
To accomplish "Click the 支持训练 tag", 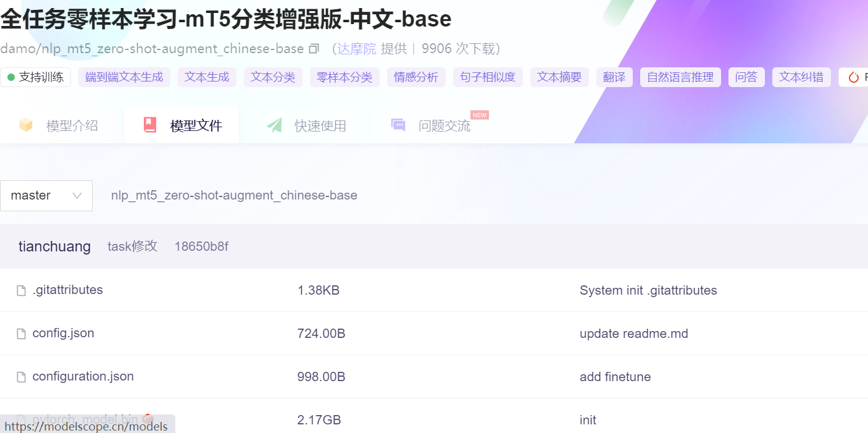I will (x=36, y=77).
